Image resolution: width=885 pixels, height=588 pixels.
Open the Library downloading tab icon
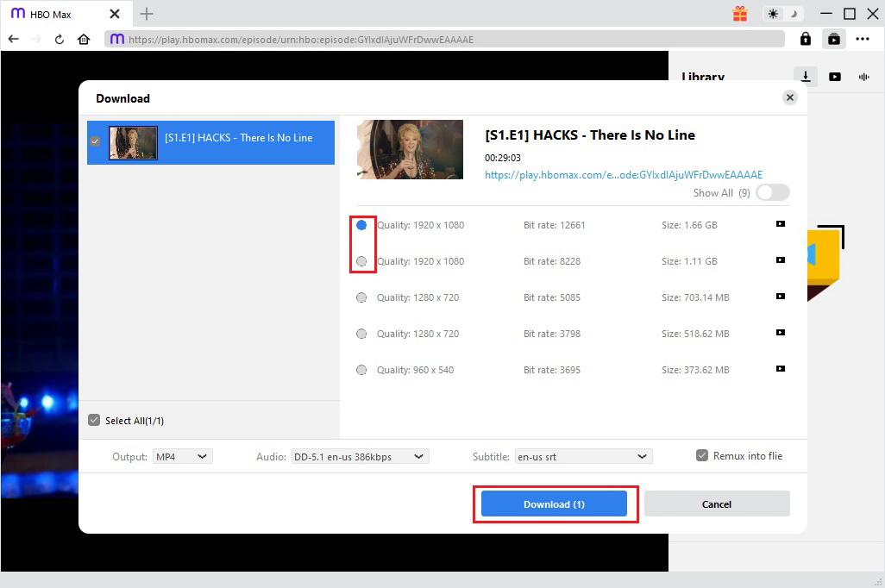[806, 77]
